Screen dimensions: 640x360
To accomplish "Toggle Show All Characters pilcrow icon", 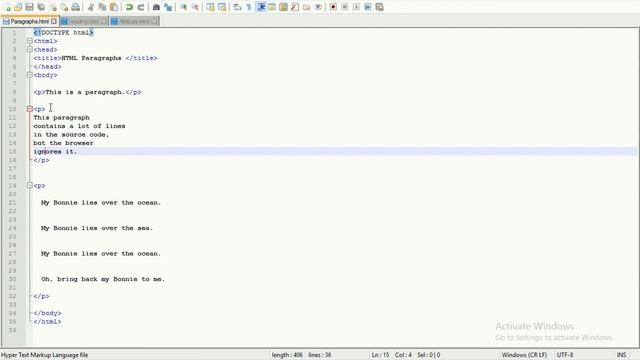I will 249,7.
